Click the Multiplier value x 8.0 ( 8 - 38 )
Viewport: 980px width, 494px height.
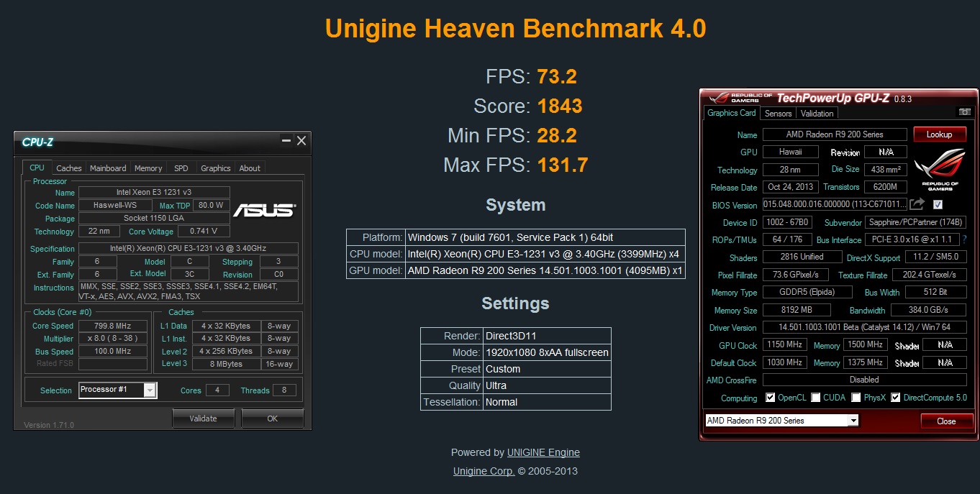112,339
